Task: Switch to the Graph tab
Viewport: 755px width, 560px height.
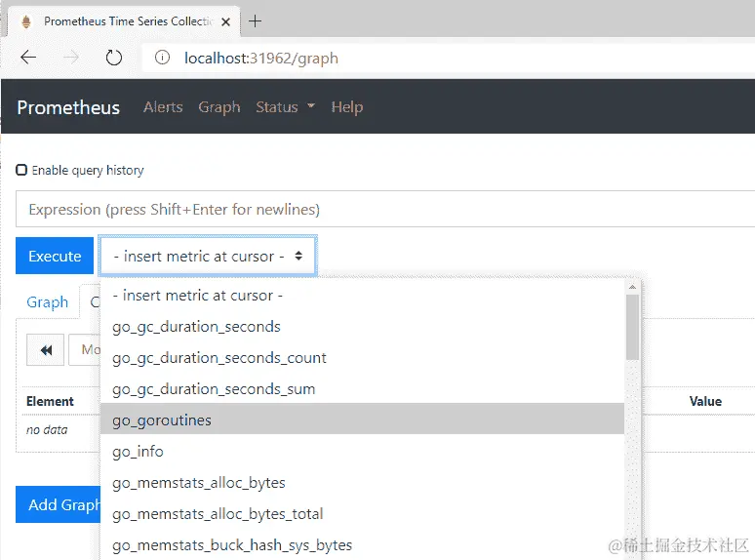Action: click(47, 301)
